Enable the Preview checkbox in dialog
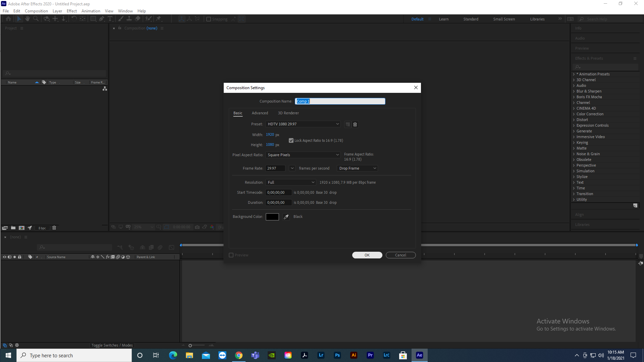The height and width of the screenshot is (362, 644). point(231,255)
